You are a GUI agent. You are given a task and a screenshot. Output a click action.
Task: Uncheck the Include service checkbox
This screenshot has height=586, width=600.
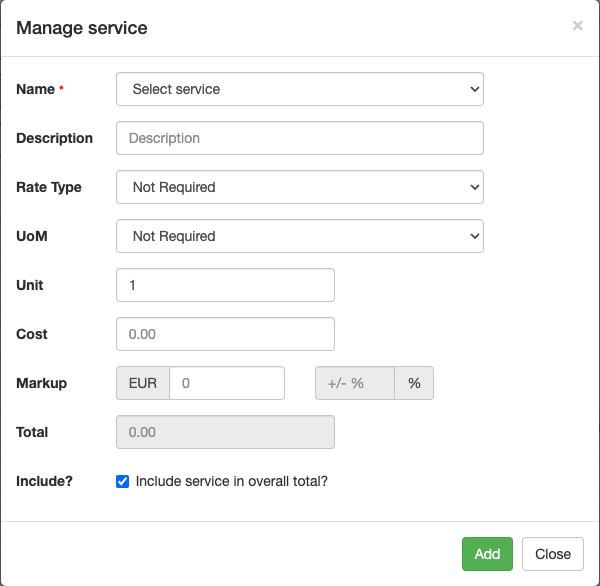click(x=123, y=481)
